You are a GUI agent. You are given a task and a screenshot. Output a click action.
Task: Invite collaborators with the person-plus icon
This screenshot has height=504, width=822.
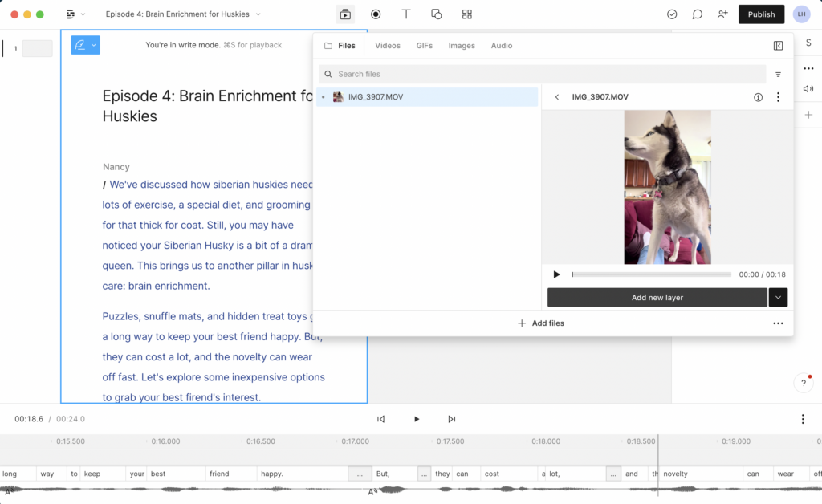coord(722,14)
